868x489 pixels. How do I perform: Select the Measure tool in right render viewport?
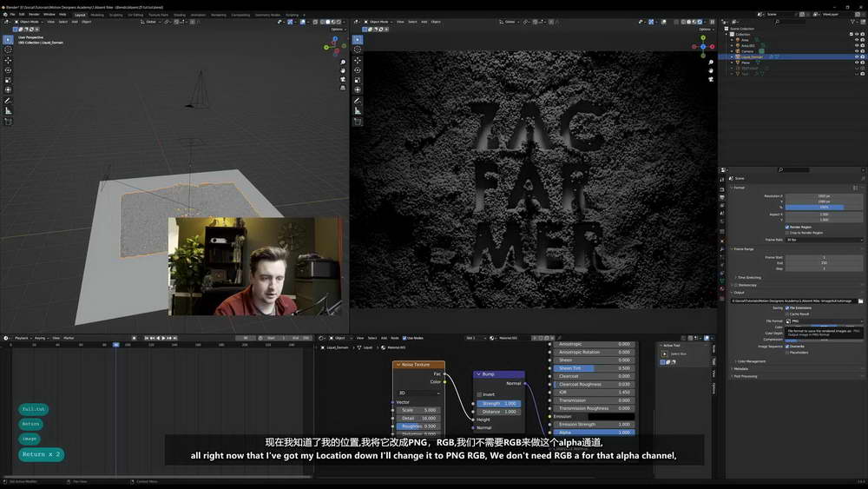(x=358, y=111)
